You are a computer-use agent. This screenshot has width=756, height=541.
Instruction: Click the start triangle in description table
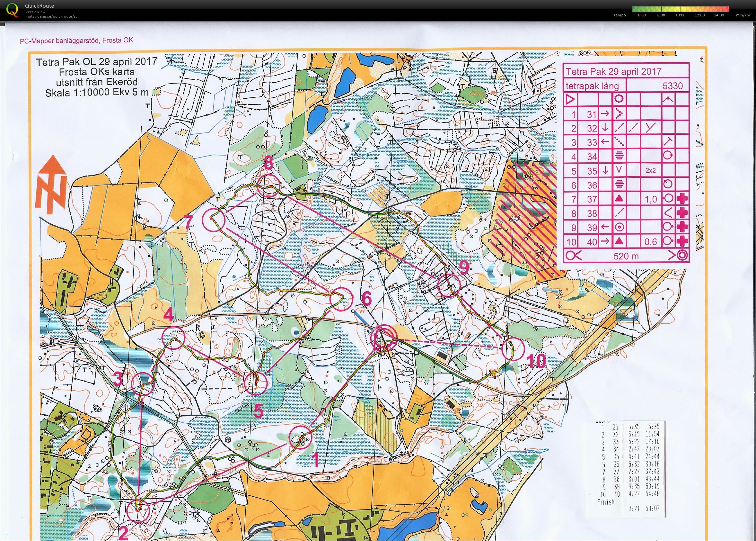tap(570, 99)
